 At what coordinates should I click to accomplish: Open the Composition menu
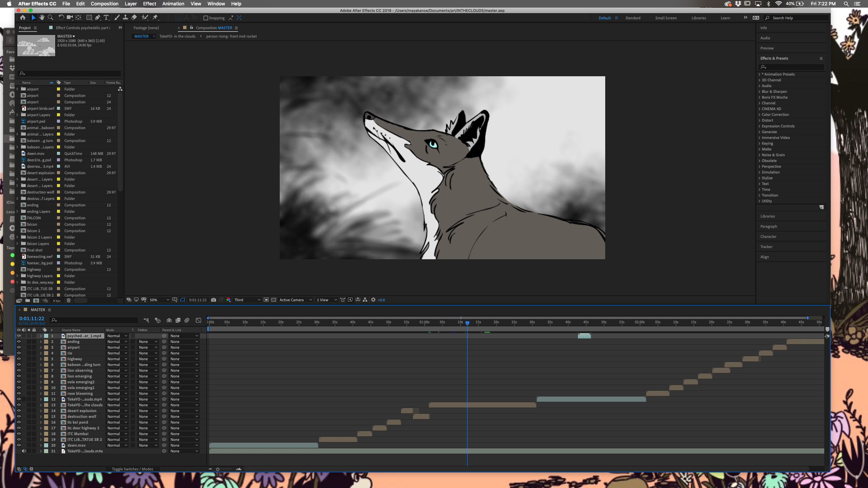(x=104, y=4)
